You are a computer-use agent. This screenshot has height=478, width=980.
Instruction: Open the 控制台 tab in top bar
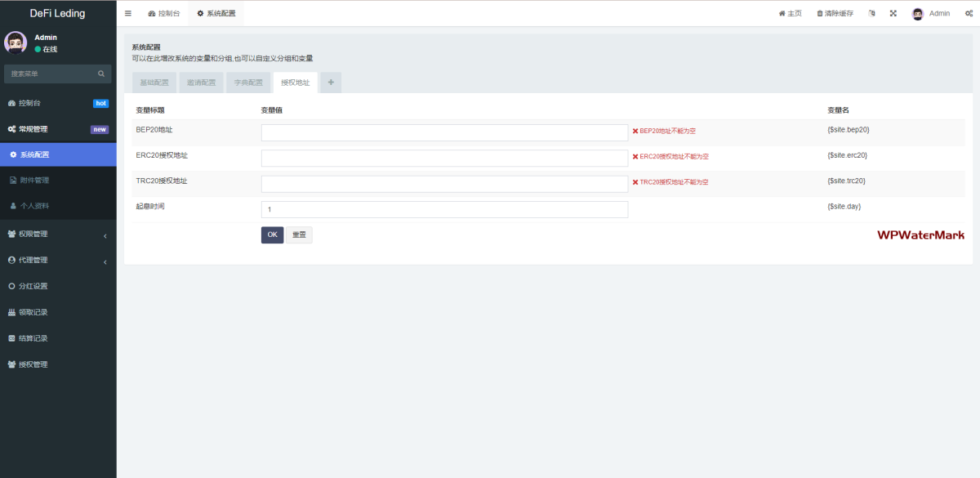click(164, 13)
